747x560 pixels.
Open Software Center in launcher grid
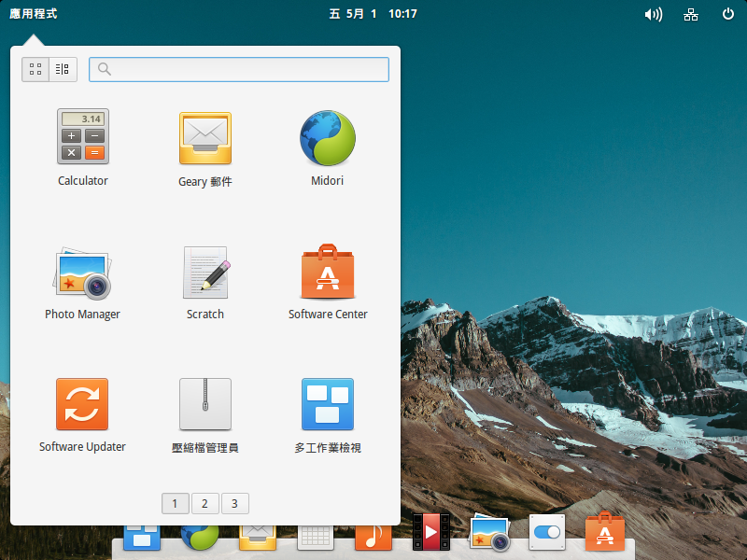[328, 272]
